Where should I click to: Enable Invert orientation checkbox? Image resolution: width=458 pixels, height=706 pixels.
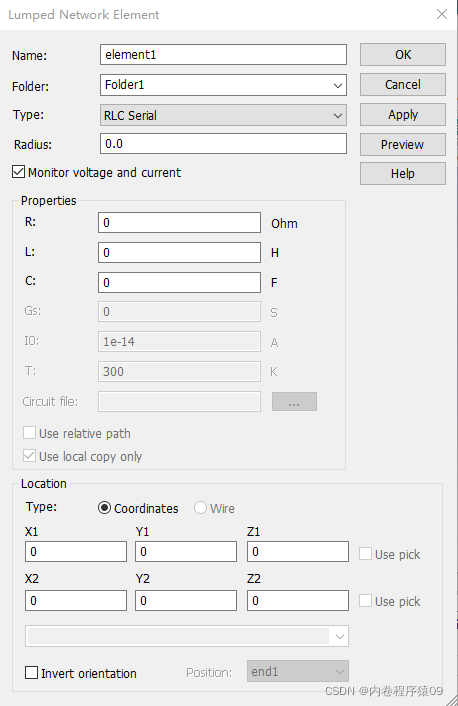(x=32, y=673)
